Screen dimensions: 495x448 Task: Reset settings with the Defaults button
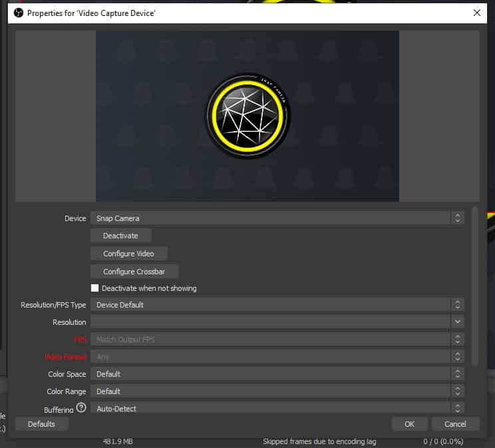pyautogui.click(x=41, y=424)
